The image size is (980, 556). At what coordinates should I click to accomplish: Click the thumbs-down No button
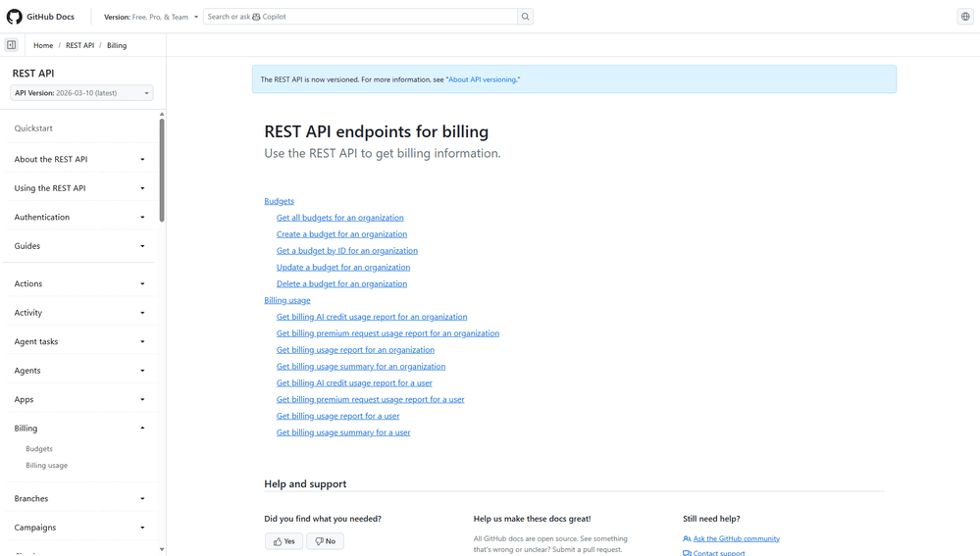(325, 541)
